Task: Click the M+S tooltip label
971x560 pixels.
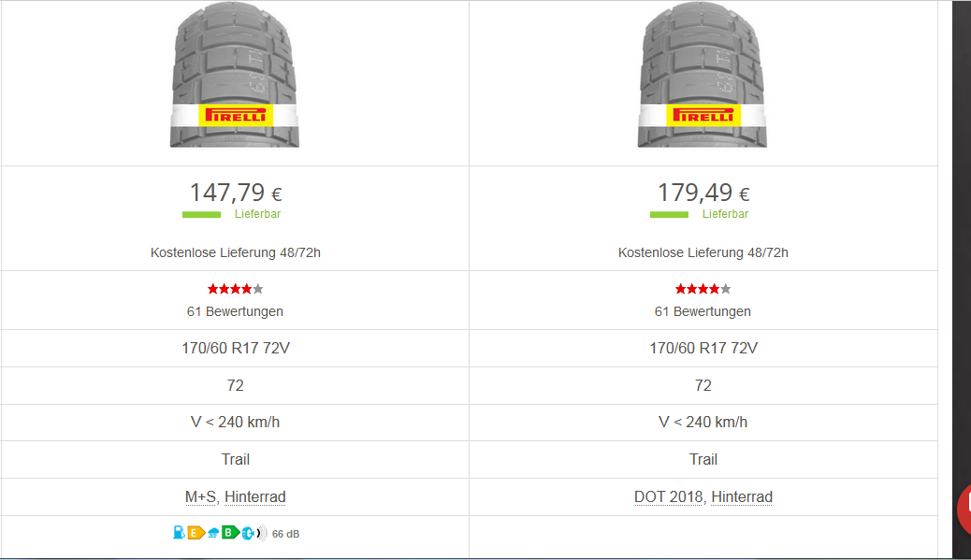Action: [x=201, y=496]
